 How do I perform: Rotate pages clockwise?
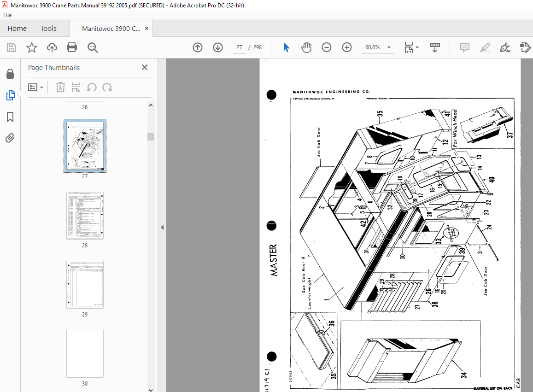107,88
